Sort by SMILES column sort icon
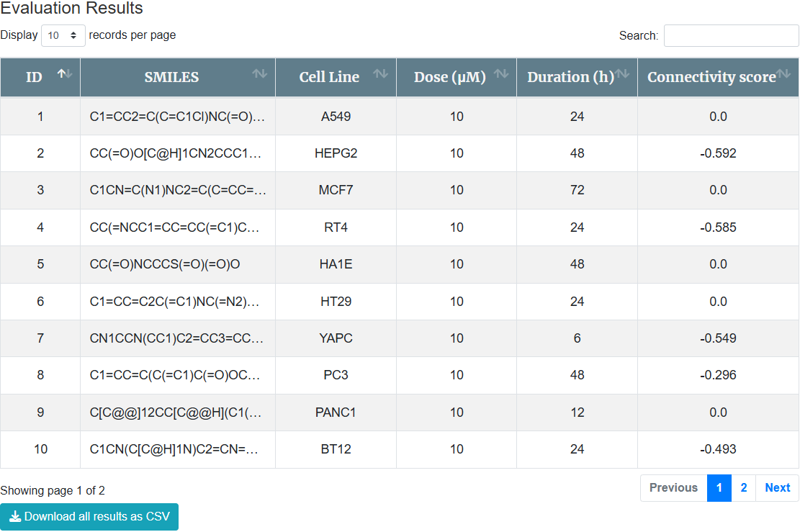Screen dimensions: 800x532 260,74
